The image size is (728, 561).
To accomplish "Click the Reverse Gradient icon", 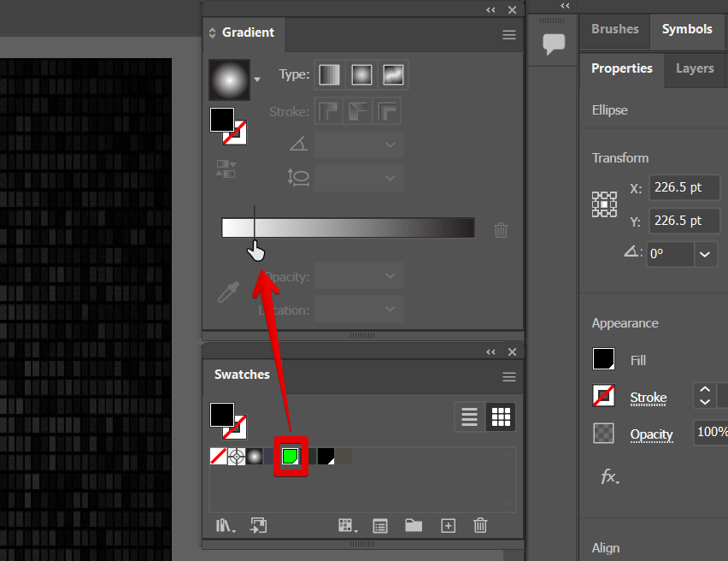I will (x=226, y=169).
